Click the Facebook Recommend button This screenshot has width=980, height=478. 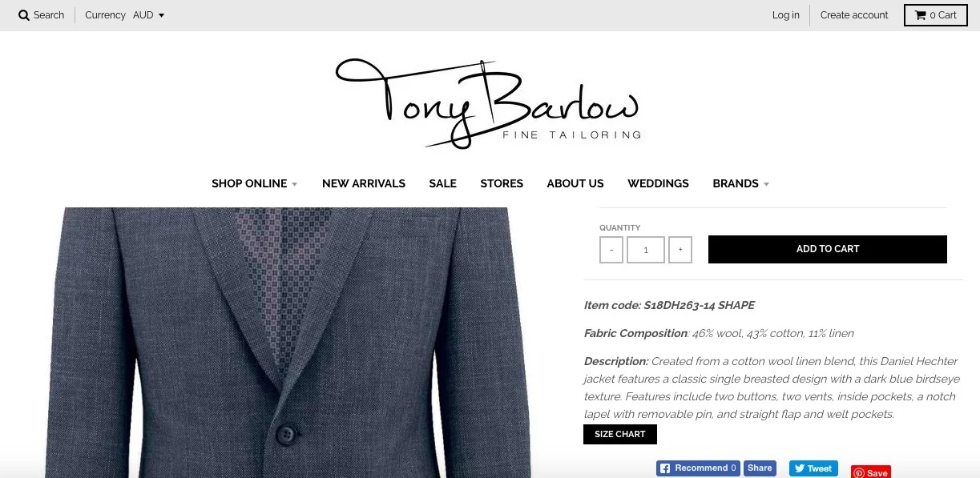(698, 468)
